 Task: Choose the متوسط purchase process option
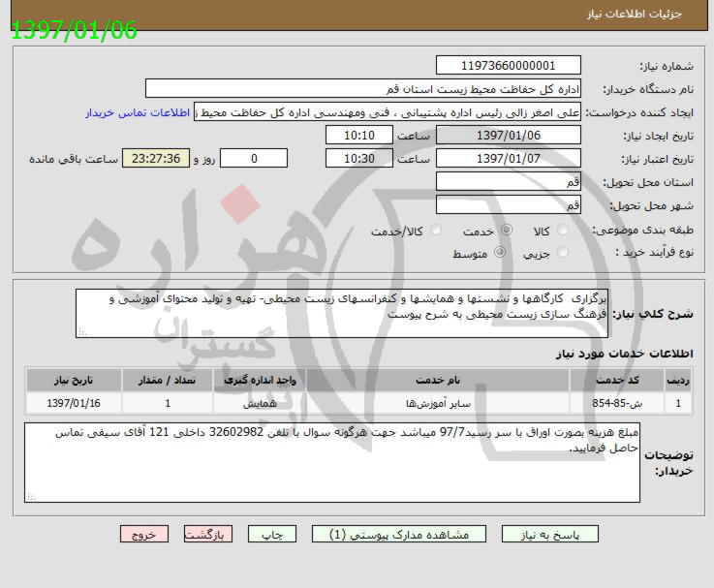[x=500, y=252]
